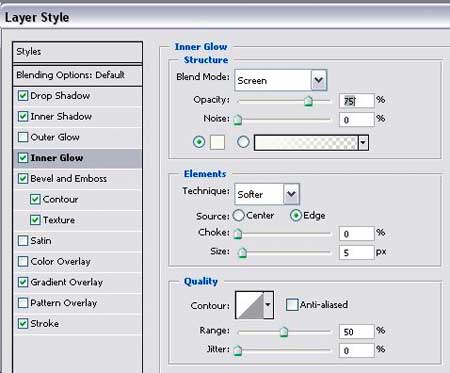Click the Choke percent input field

coord(357,234)
